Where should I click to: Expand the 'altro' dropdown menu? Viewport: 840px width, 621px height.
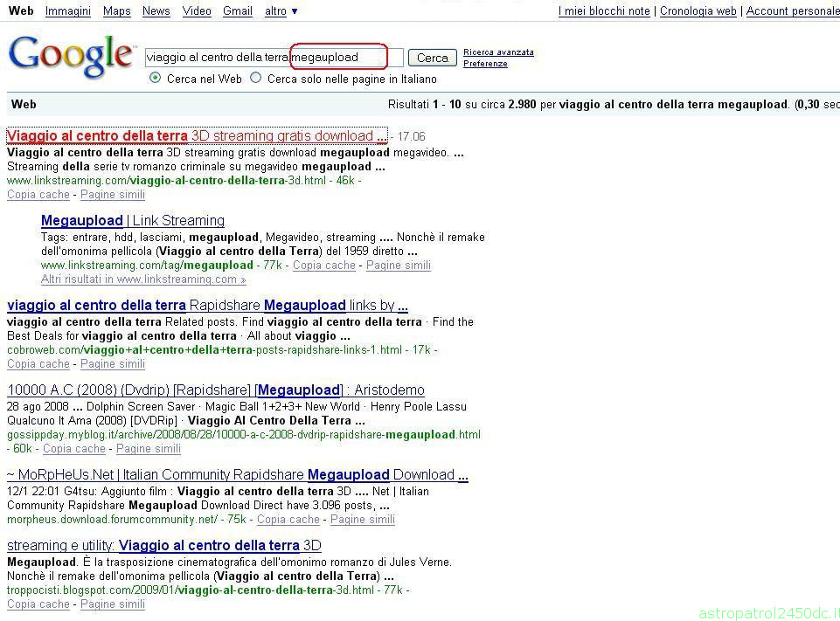point(281,10)
